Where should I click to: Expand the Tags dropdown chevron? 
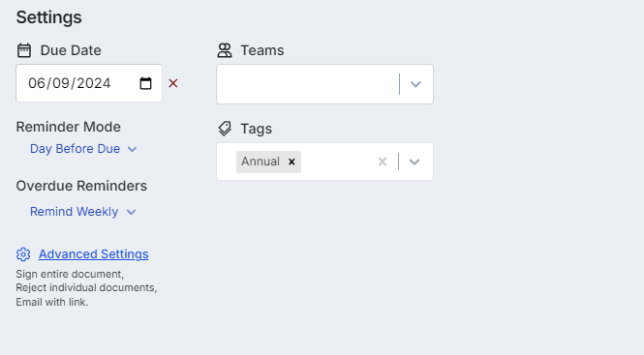point(414,162)
